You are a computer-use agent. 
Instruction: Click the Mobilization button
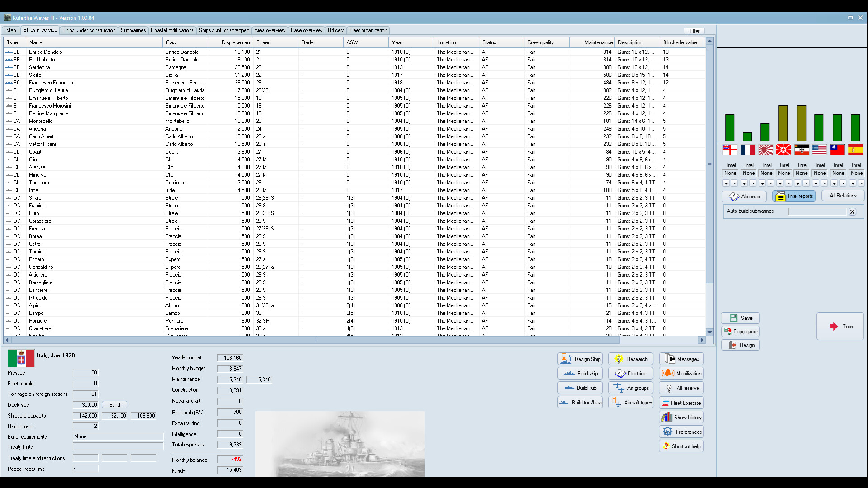682,374
